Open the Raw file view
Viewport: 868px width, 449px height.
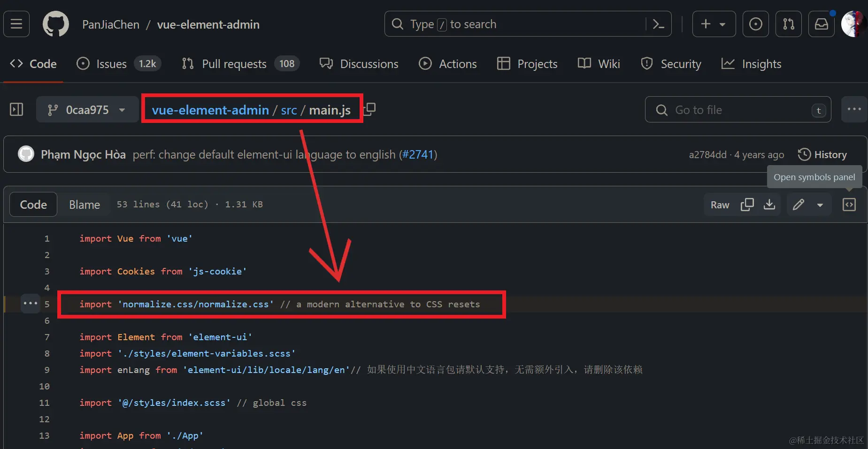pos(720,205)
